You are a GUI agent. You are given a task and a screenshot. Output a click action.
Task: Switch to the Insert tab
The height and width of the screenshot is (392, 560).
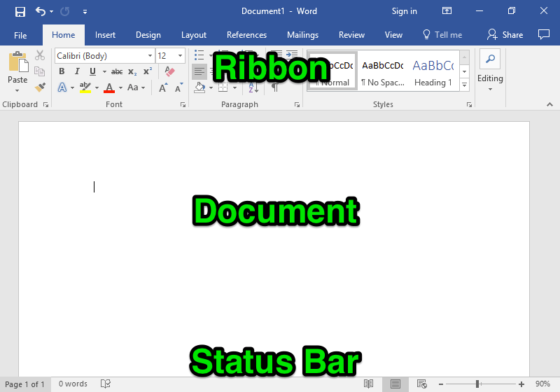(105, 35)
